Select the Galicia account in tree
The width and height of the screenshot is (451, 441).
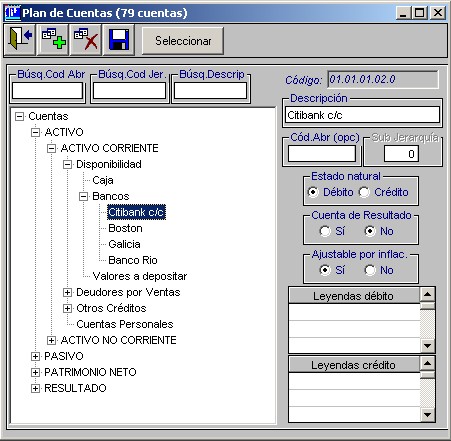[x=124, y=244]
